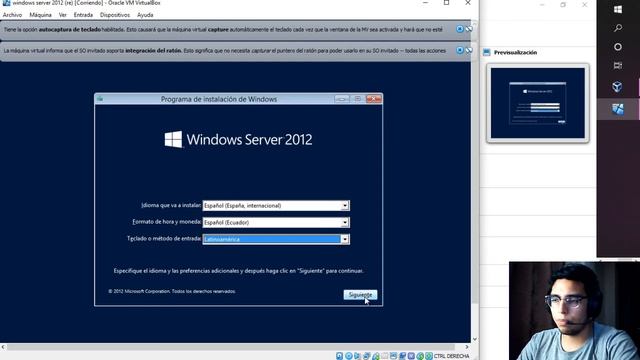The height and width of the screenshot is (360, 640).
Task: Click the display settings status bar icon
Action: 393,356
